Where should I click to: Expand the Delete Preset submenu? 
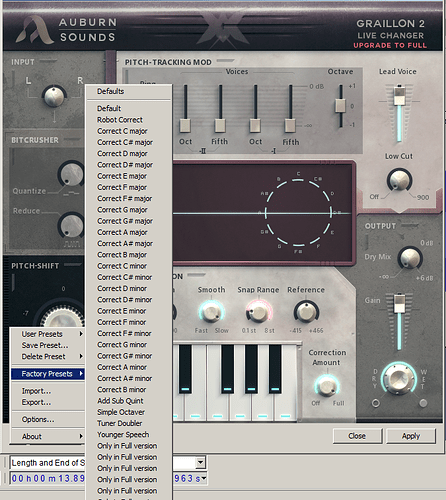48,356
